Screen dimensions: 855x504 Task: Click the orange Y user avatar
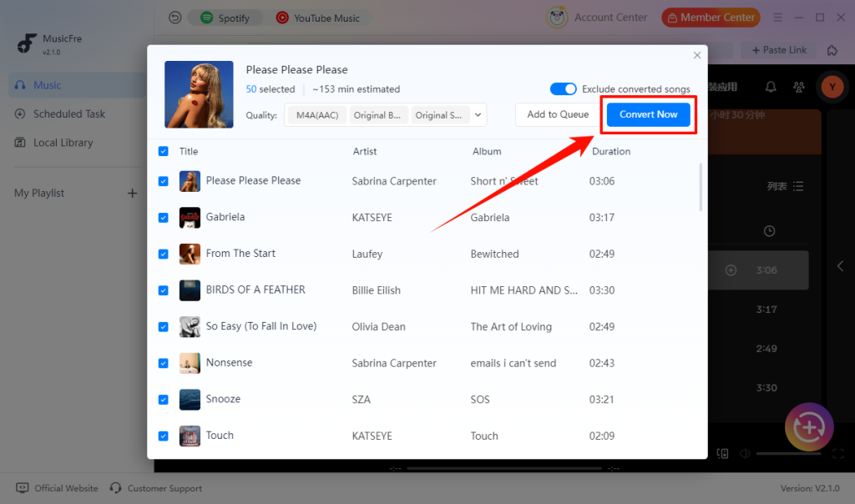[x=832, y=87]
